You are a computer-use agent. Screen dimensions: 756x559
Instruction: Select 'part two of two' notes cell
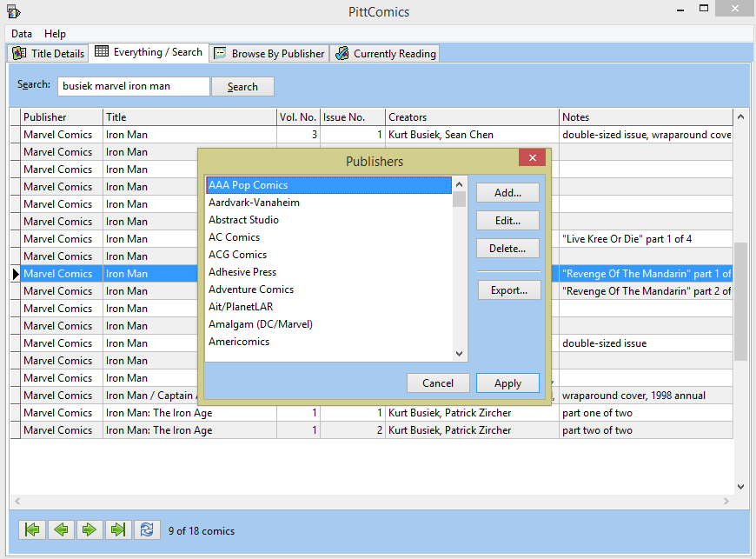coord(646,430)
